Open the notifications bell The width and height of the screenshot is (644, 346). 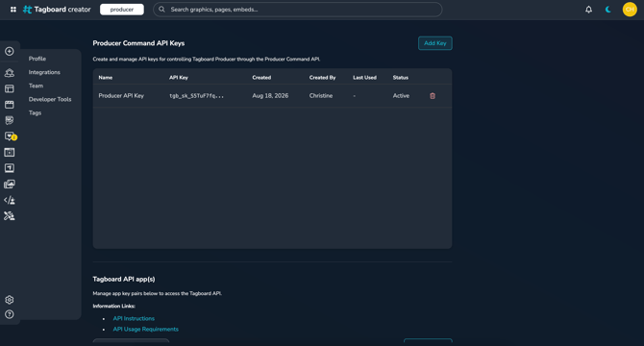pos(588,9)
